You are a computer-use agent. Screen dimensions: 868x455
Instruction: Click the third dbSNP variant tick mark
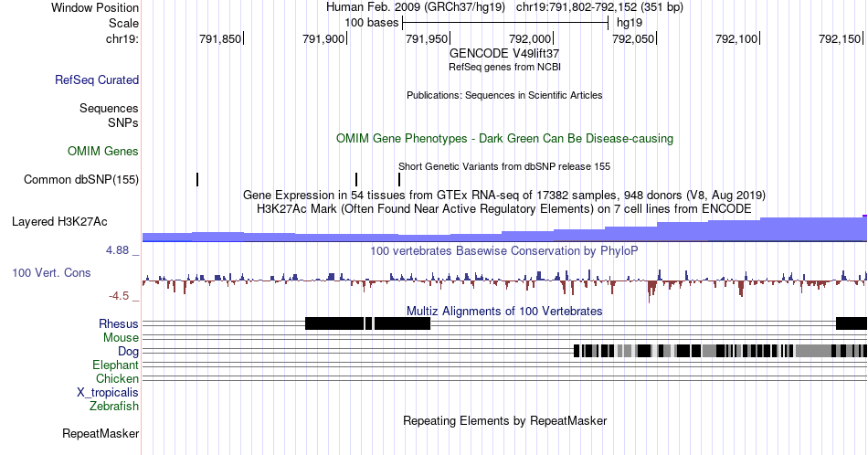[x=399, y=179]
